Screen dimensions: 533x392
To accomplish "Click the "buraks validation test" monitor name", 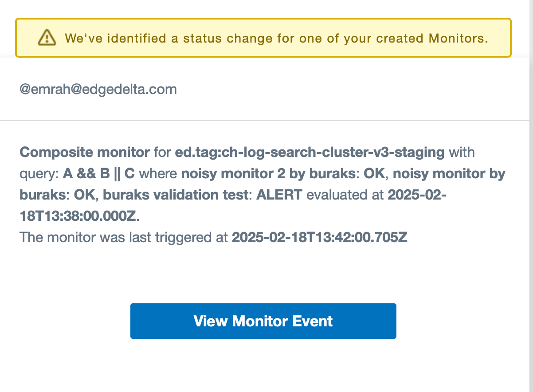I will [x=177, y=195].
